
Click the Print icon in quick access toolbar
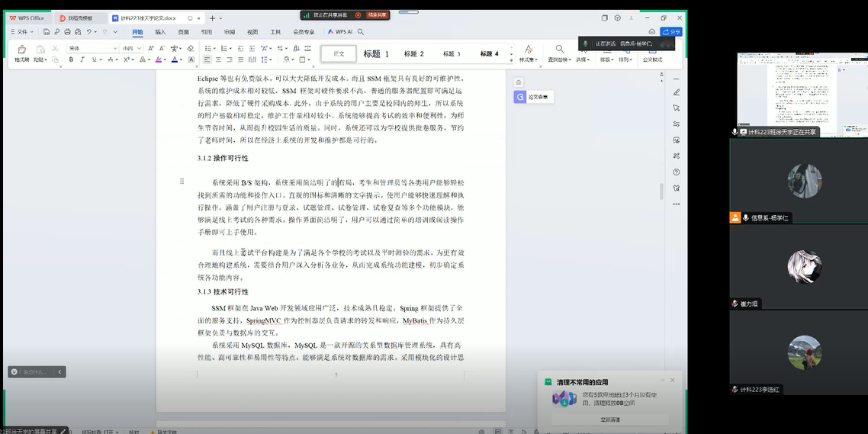(68, 32)
